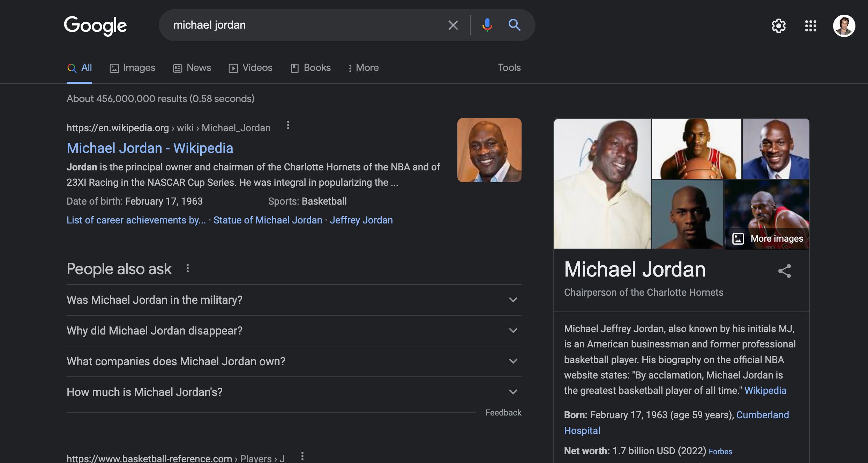Clear the search query with the X icon
This screenshot has width=868, height=463.
tap(452, 25)
